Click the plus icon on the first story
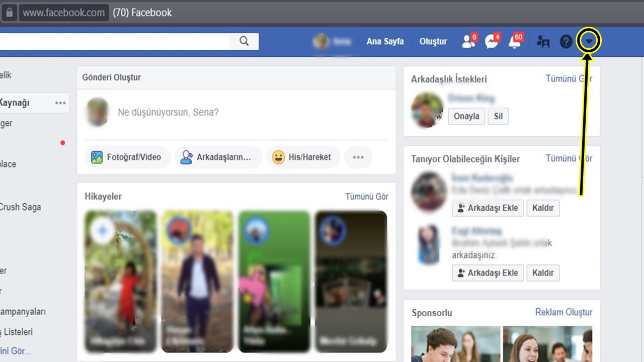This screenshot has width=644, height=362. click(102, 230)
